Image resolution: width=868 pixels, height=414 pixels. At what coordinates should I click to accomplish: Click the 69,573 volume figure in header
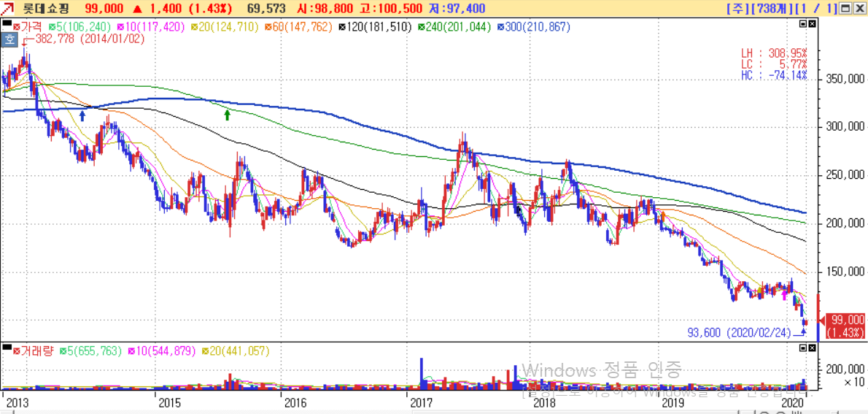point(268,8)
